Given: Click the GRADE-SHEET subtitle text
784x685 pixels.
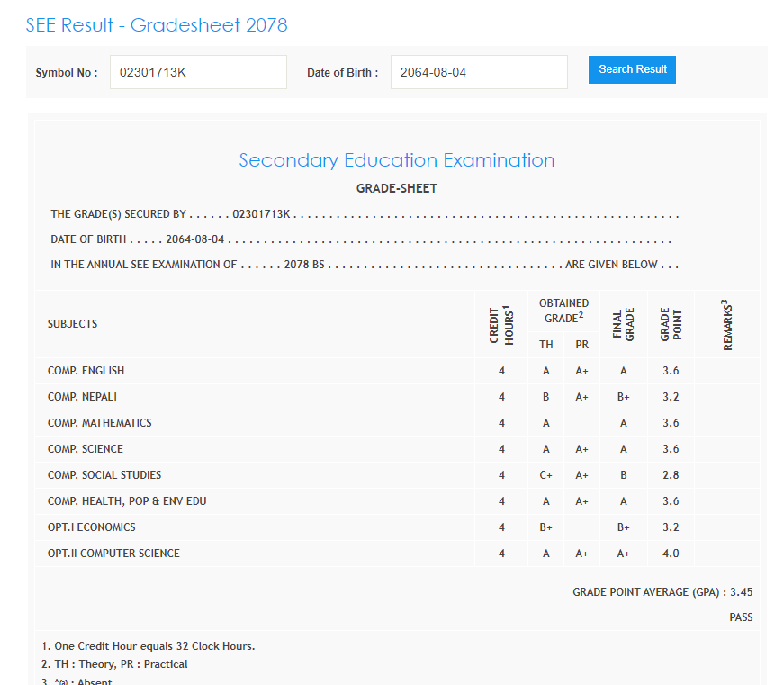Looking at the screenshot, I should 396,189.
